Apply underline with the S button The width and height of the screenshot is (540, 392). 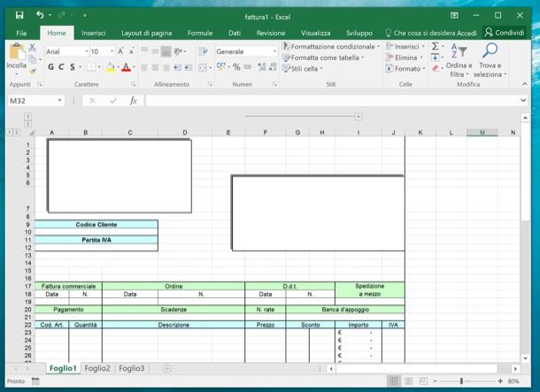[73, 67]
